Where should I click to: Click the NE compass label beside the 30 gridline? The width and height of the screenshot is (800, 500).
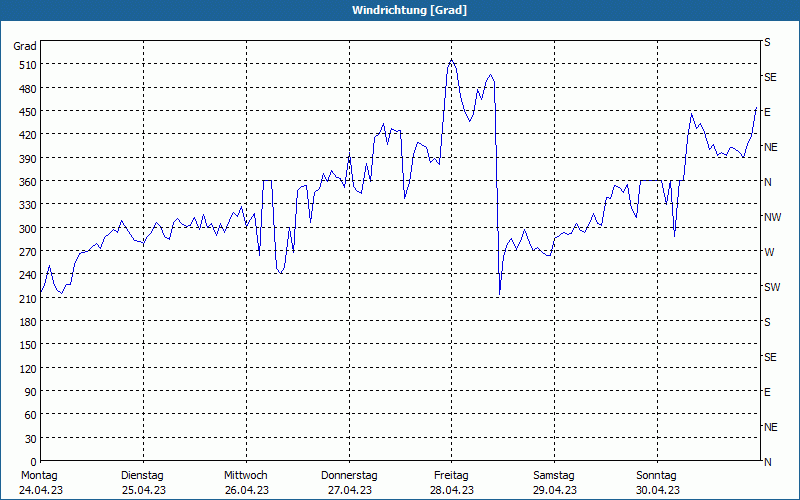tap(771, 427)
